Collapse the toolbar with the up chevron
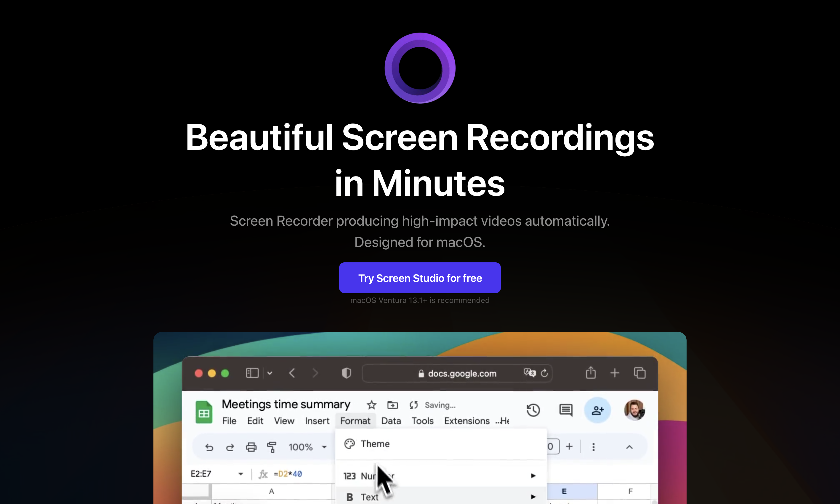The image size is (840, 504). 629,447
